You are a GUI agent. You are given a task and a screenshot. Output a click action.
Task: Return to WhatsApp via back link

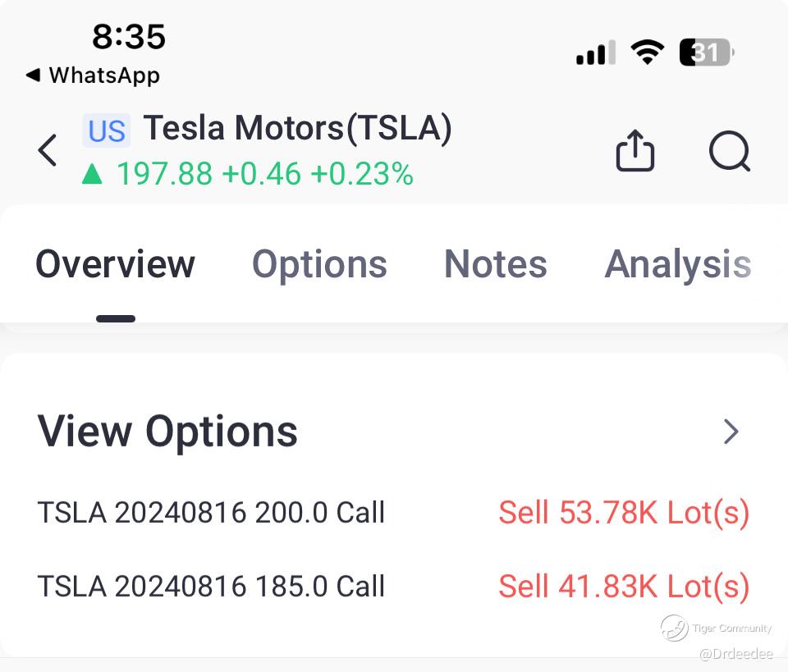[93, 75]
